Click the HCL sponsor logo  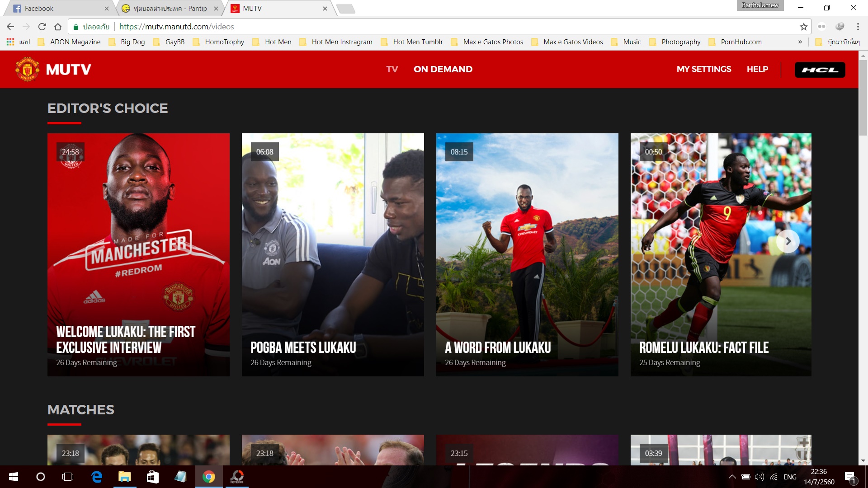[820, 70]
